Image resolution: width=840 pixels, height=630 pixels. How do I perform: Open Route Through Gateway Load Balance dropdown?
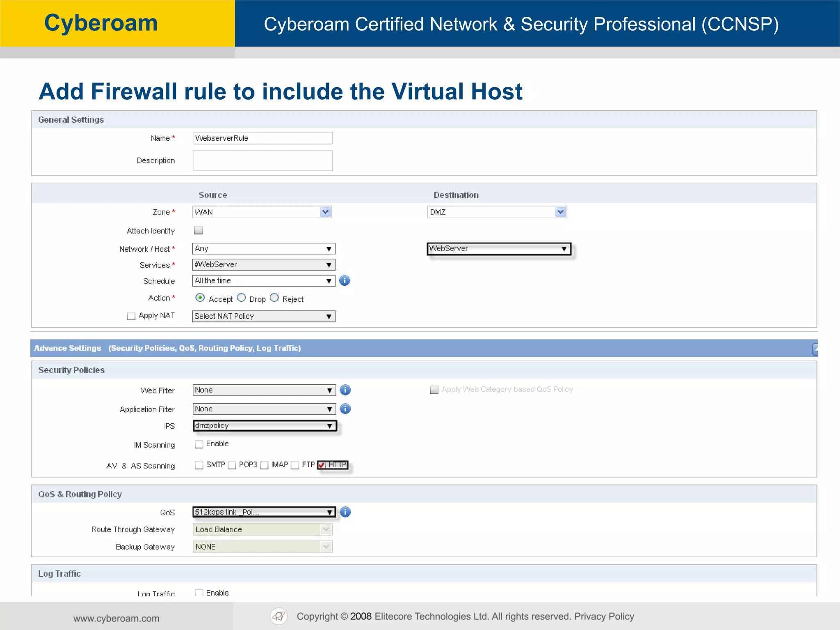tap(262, 530)
